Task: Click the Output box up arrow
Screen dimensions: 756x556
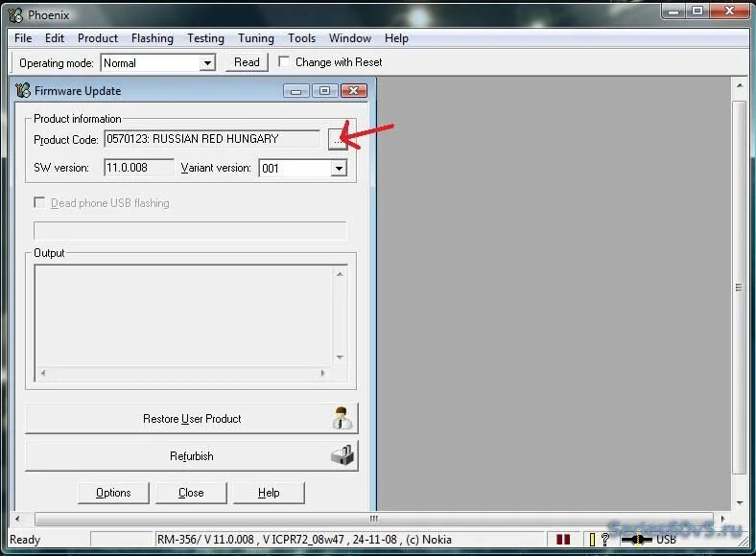Action: [340, 274]
